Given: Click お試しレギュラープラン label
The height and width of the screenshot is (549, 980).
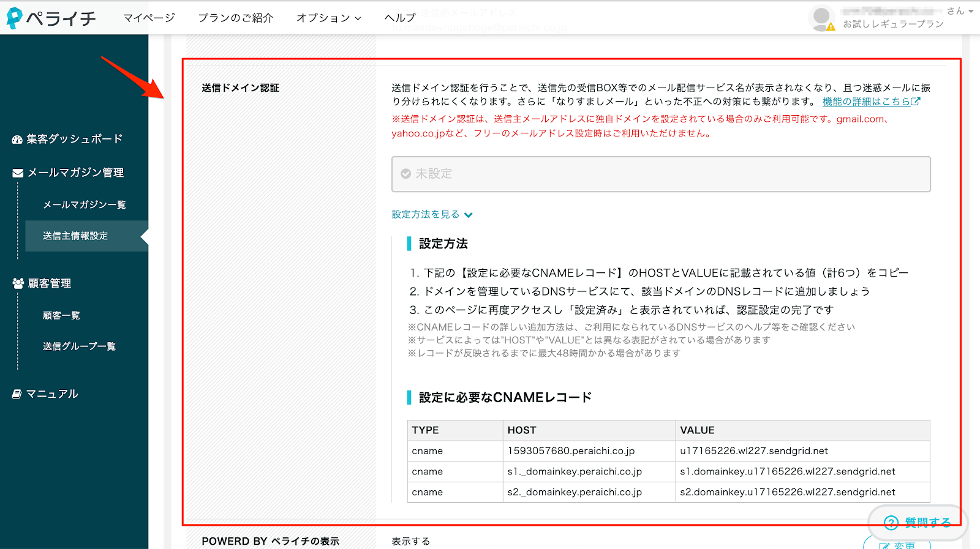Looking at the screenshot, I should tap(893, 24).
